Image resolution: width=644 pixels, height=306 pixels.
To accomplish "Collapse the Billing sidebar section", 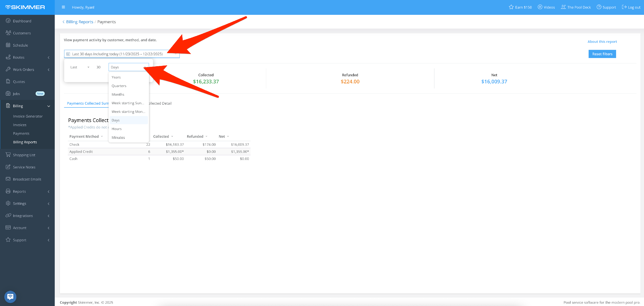I will (49, 106).
